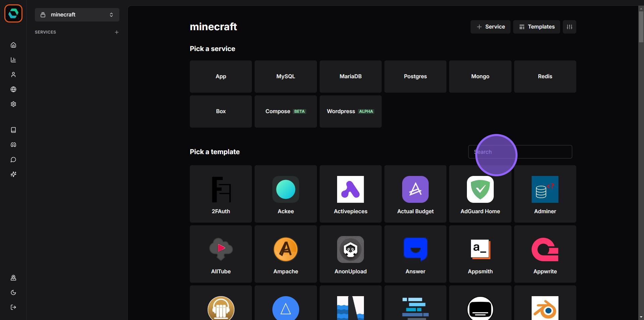Open the minecraft project dropdown
This screenshot has width=644, height=320.
click(77, 15)
